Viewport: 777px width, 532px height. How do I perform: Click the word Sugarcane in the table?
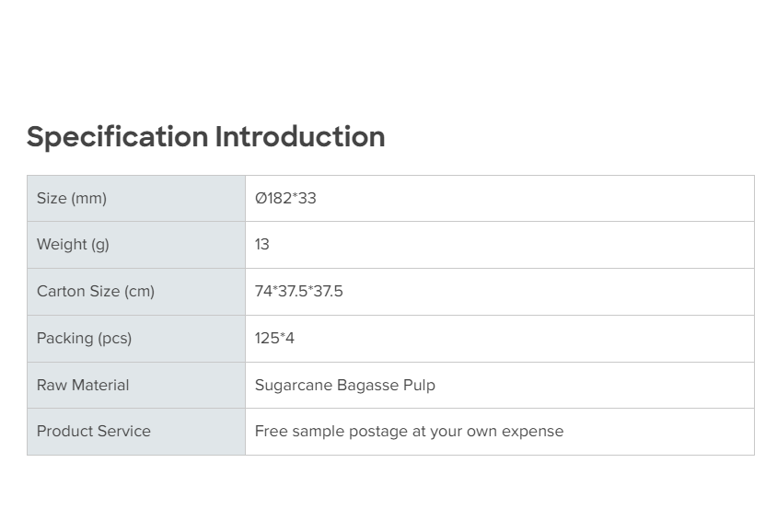tap(293, 385)
